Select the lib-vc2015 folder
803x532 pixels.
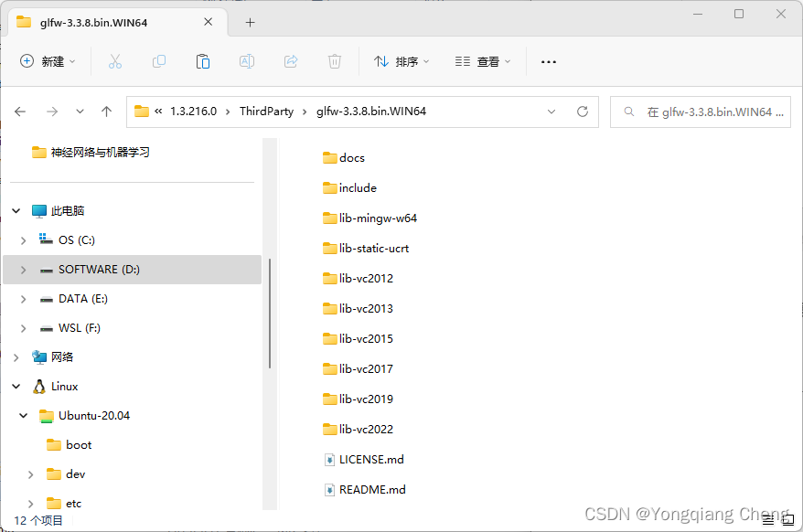coord(358,339)
